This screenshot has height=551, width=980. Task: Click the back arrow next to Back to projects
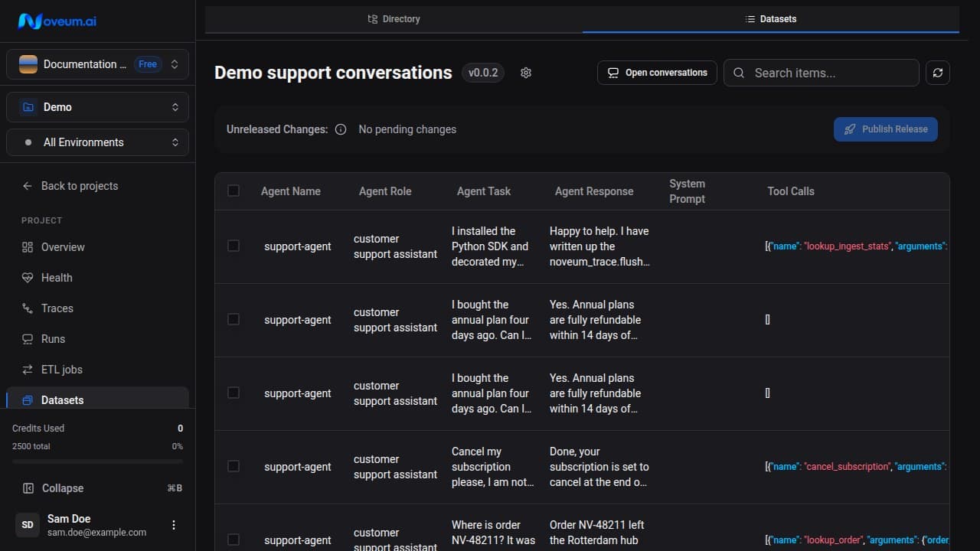click(x=28, y=186)
